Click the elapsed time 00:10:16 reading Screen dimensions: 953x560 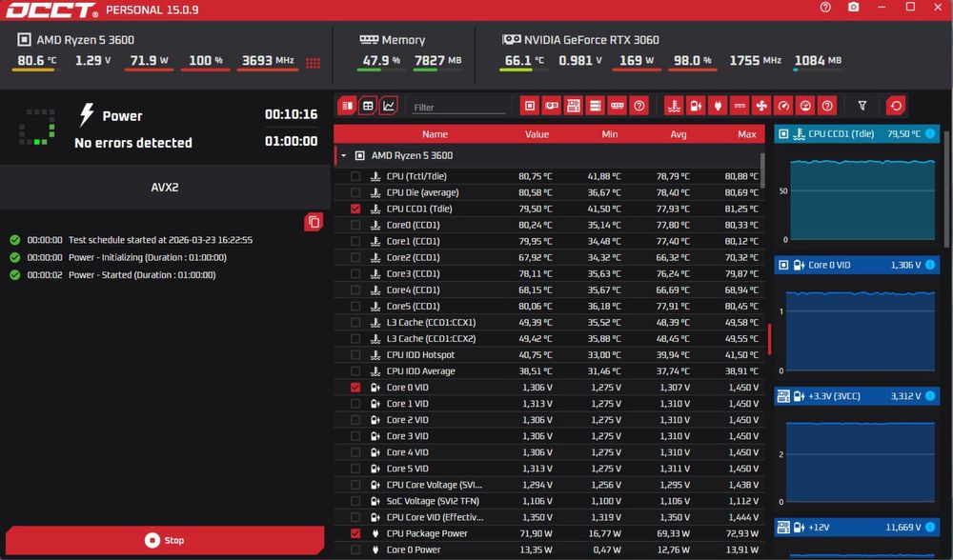pyautogui.click(x=291, y=114)
